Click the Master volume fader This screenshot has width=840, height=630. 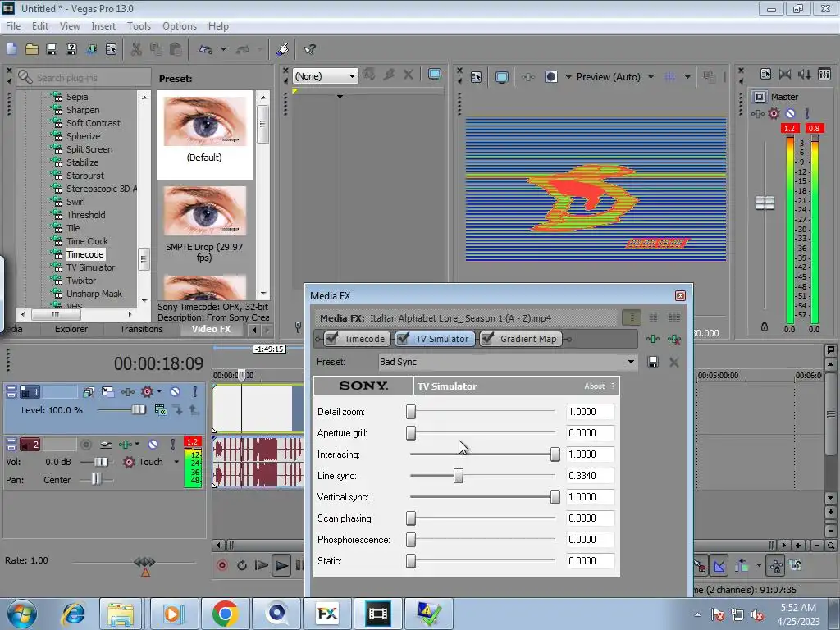tap(765, 203)
